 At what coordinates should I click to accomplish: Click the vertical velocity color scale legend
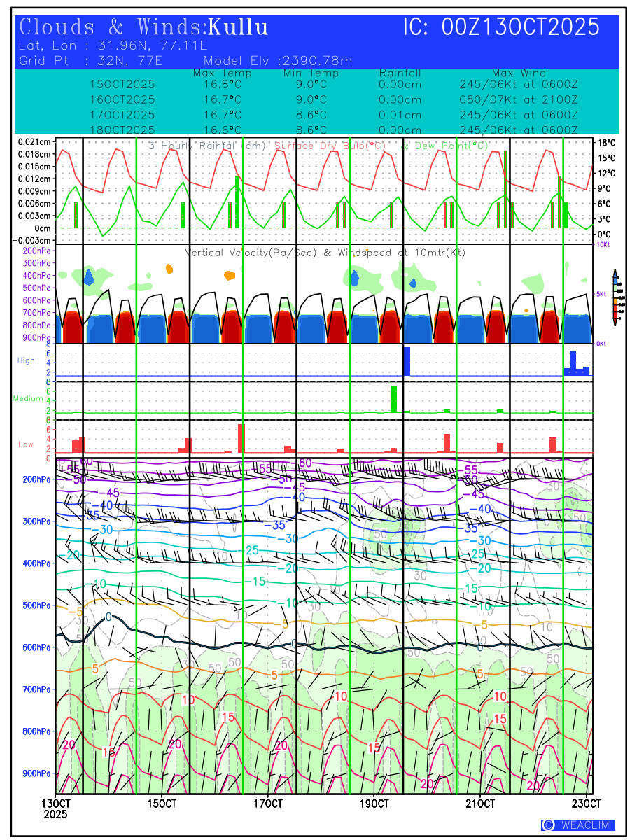(615, 297)
